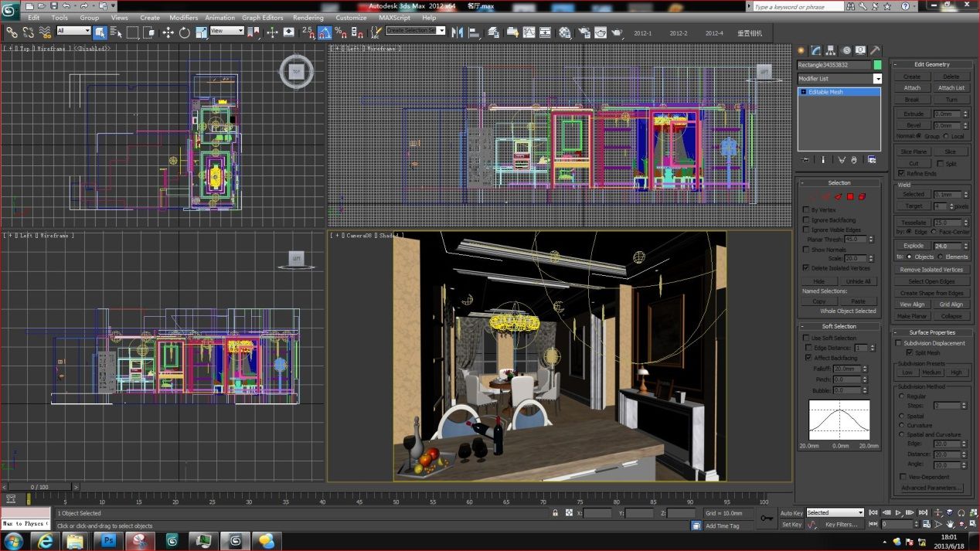
Task: Collapse the Soft Selection rollout
Action: (839, 326)
